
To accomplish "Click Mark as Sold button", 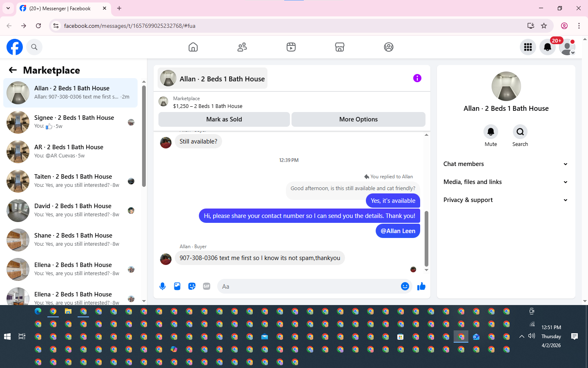I will click(x=224, y=119).
